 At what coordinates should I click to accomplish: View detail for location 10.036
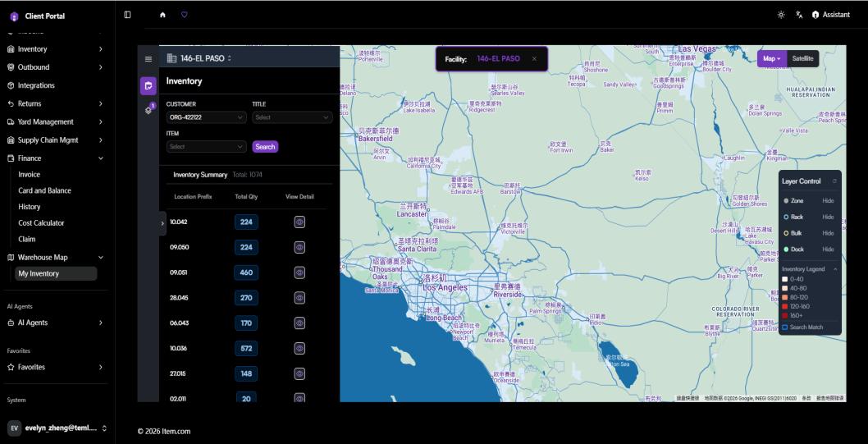click(299, 348)
